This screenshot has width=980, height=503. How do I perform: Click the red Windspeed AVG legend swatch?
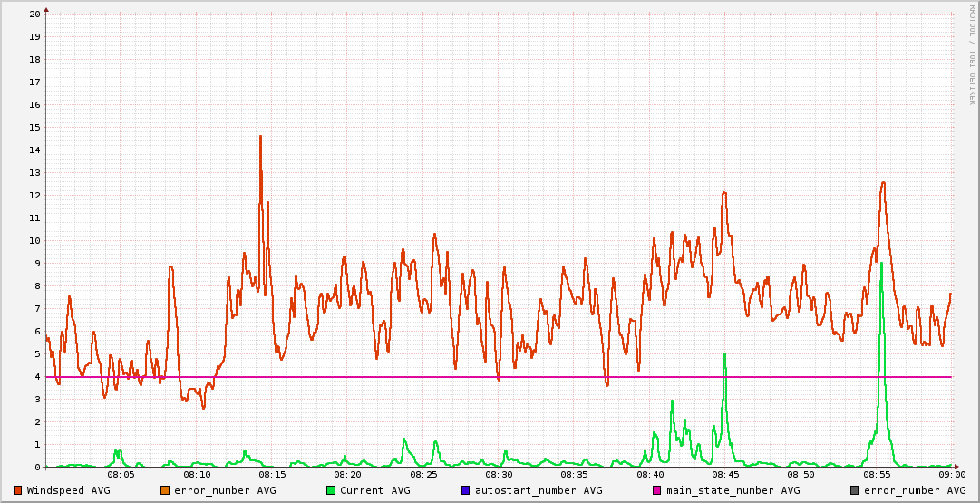(18, 490)
